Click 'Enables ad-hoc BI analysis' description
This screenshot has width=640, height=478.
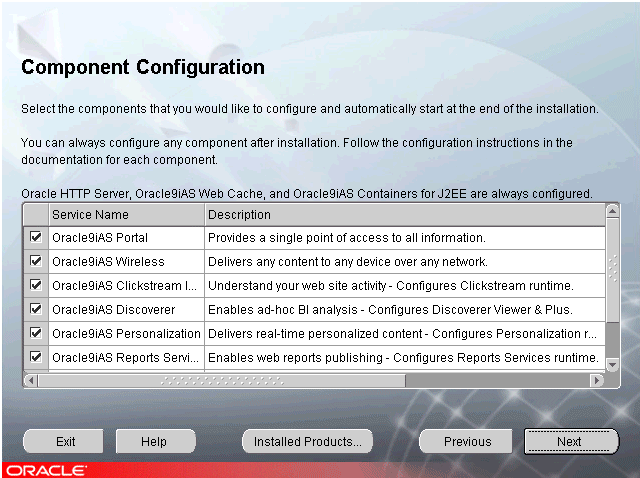pyautogui.click(x=405, y=310)
